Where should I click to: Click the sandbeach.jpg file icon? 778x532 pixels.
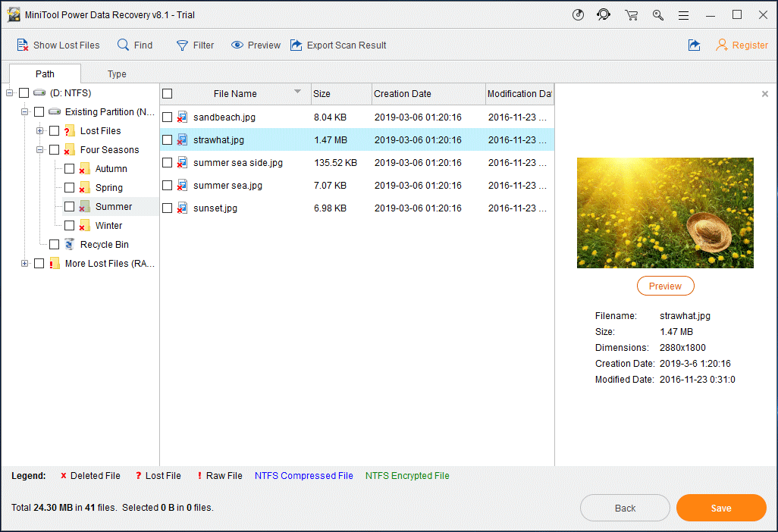[182, 117]
